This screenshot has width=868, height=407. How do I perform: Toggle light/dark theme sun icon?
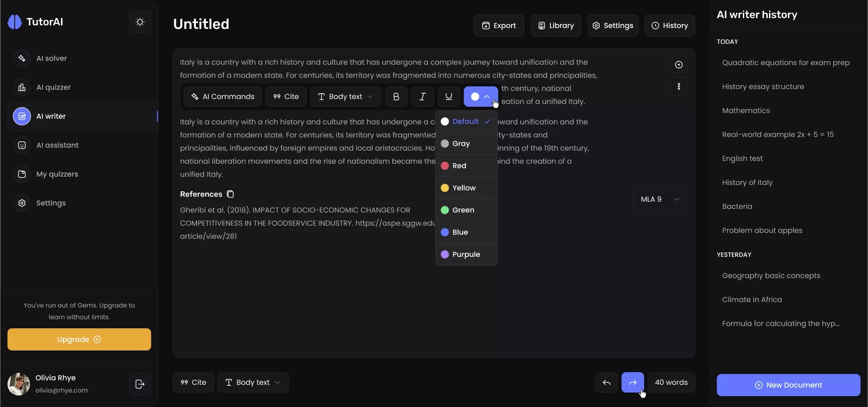coord(140,22)
